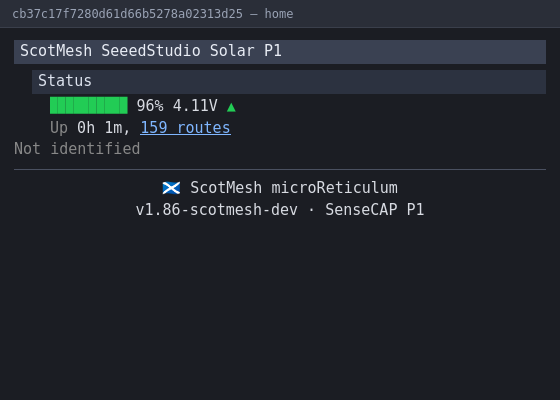Click the v1.86-scotmesh-dev version label
Viewport: 560px width, 400px height.
216,210
